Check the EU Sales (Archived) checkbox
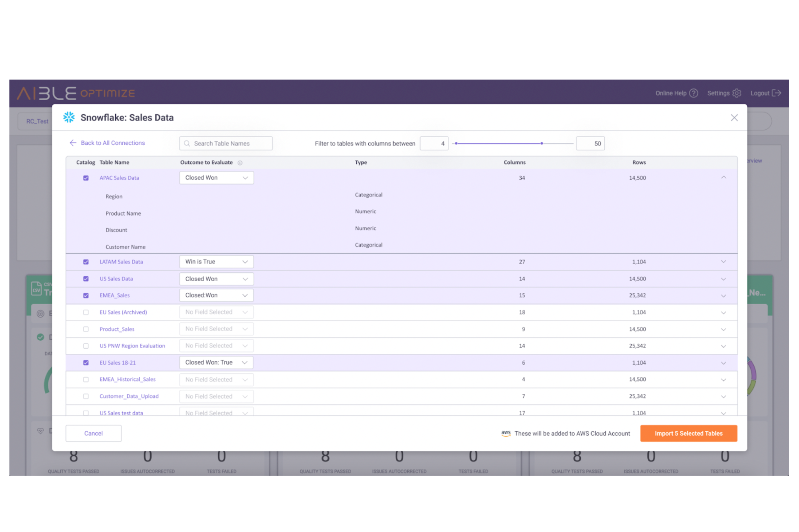Viewport: 799px width, 532px height. coord(86,312)
